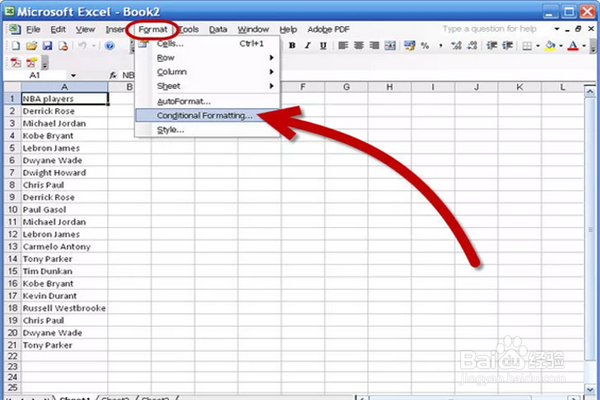The image size is (600, 400).
Task: Click the Undo arrow icon
Action: [82, 46]
